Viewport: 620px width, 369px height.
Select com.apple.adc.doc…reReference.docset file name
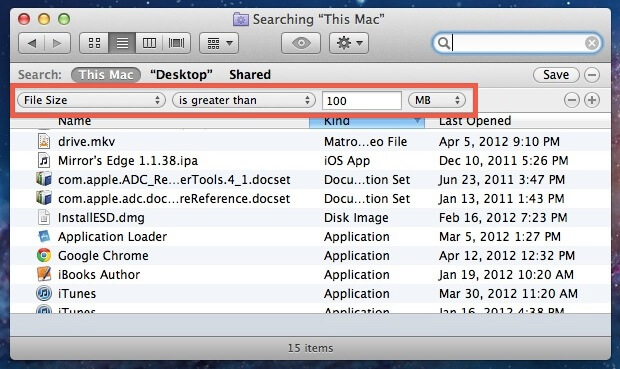[x=174, y=199]
